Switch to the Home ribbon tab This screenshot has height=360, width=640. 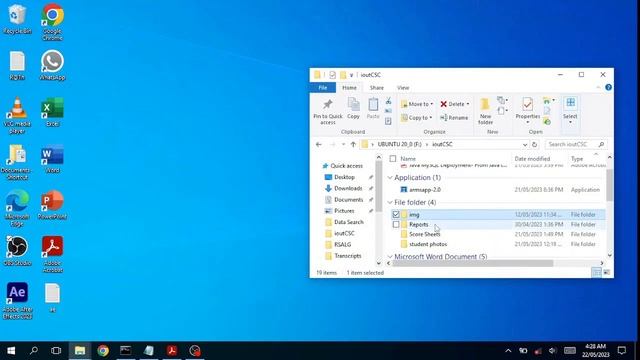pos(349,88)
